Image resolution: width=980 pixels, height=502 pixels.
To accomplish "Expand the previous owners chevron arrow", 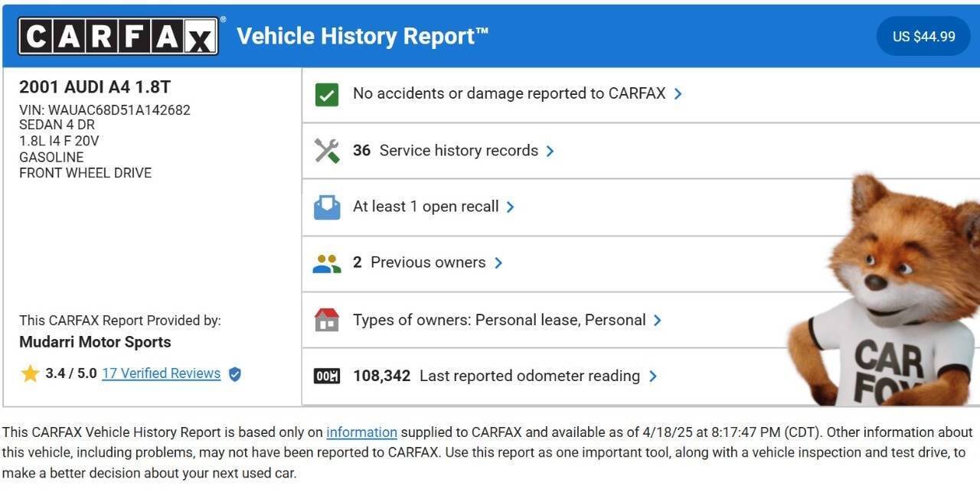I will 498,263.
